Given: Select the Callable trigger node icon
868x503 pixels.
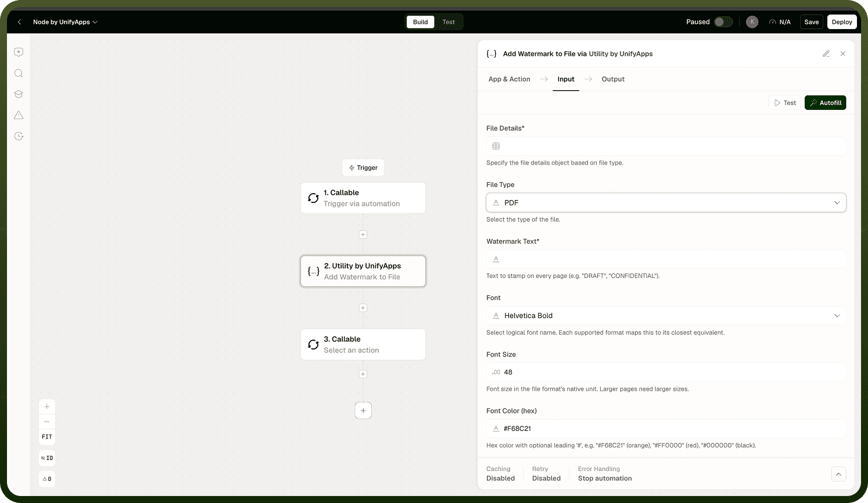Looking at the screenshot, I should coord(314,198).
